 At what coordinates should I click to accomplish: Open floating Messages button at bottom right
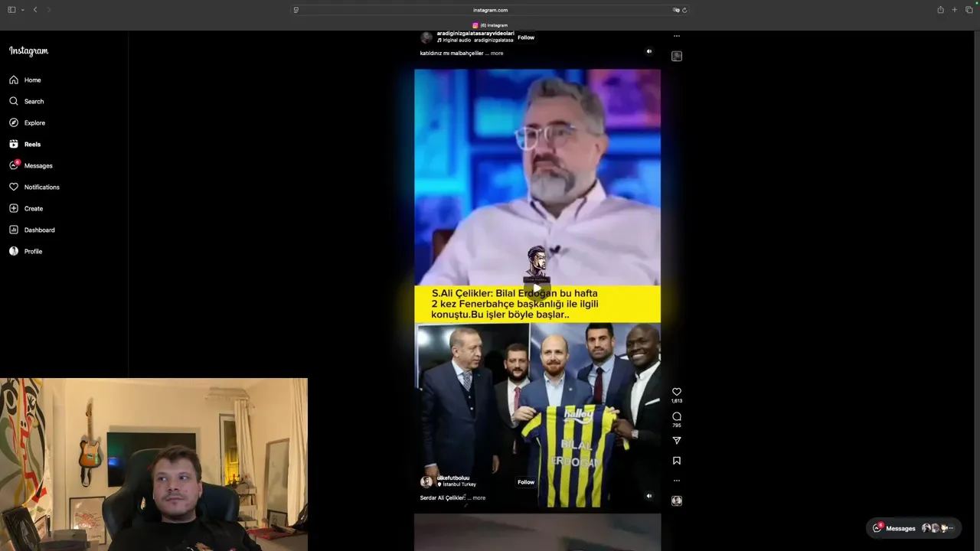click(x=914, y=528)
